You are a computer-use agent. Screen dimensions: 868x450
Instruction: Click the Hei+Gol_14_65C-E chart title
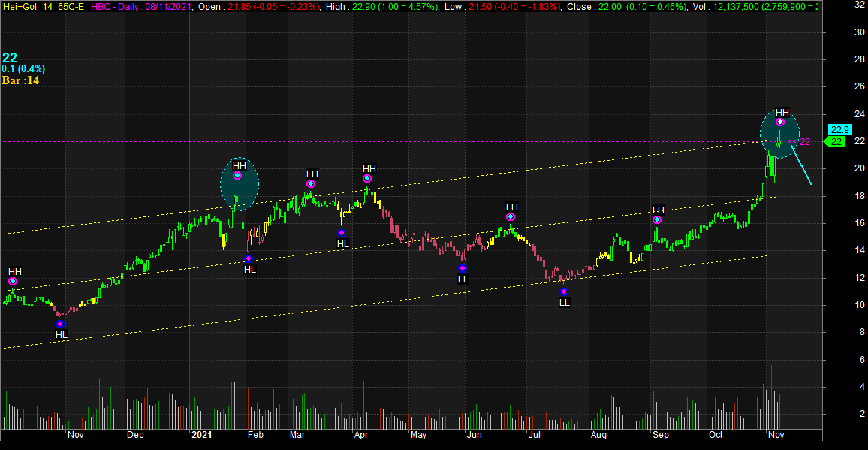[44, 6]
